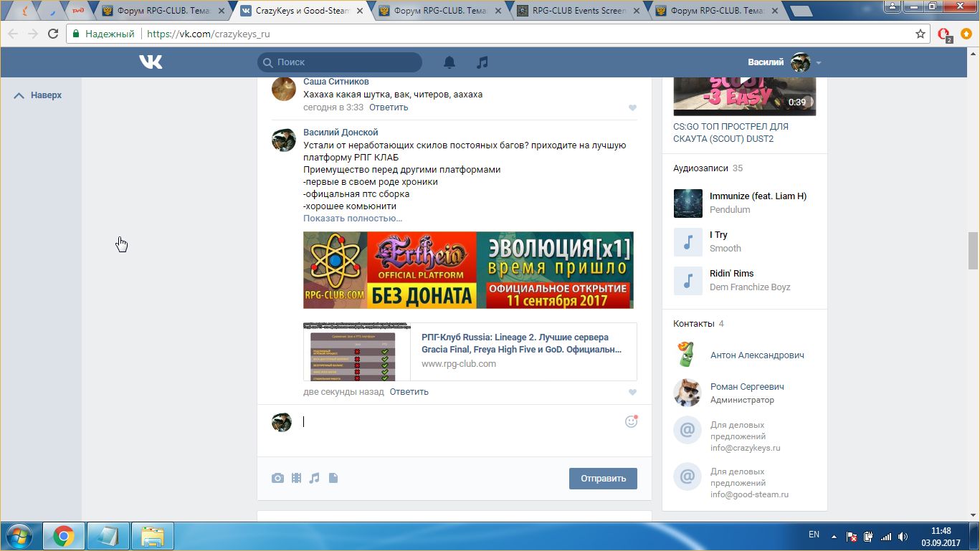Screen dimensions: 980x551
Task: Open the РПГ-Клуб Russia link title
Action: click(x=521, y=343)
